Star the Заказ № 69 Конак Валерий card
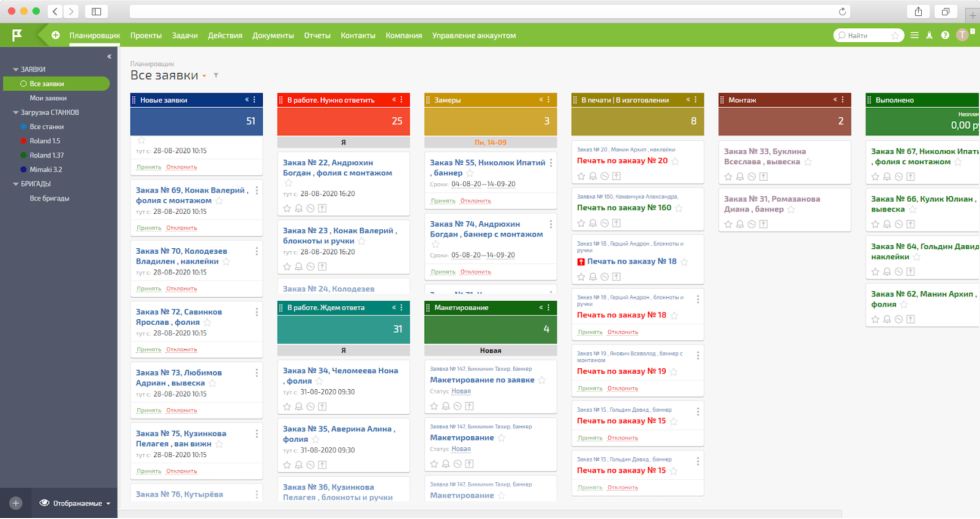 219,201
